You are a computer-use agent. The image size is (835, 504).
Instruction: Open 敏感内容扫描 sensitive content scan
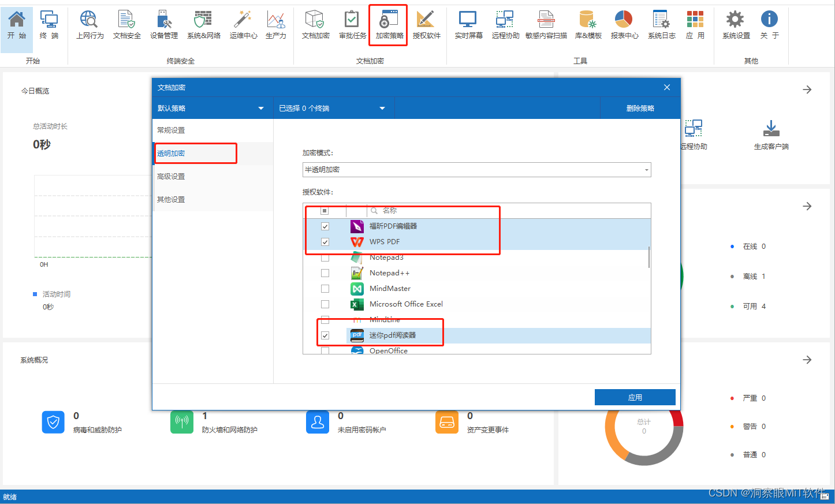tap(546, 25)
